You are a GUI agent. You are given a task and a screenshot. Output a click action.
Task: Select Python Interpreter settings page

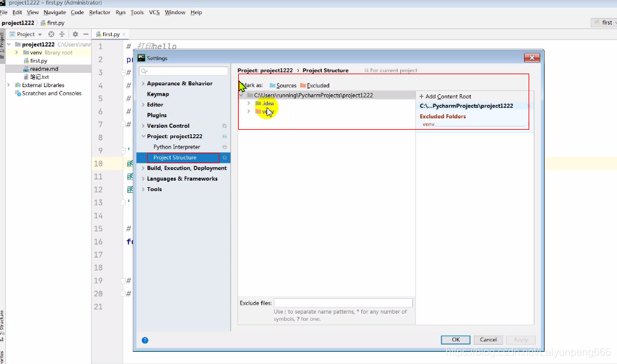(177, 147)
